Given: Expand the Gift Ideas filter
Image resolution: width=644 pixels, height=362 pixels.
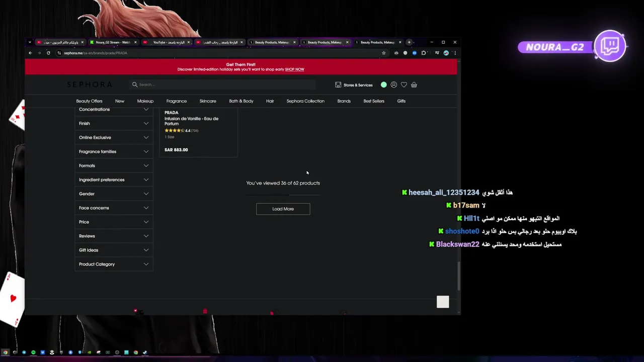Looking at the screenshot, I should click(114, 250).
